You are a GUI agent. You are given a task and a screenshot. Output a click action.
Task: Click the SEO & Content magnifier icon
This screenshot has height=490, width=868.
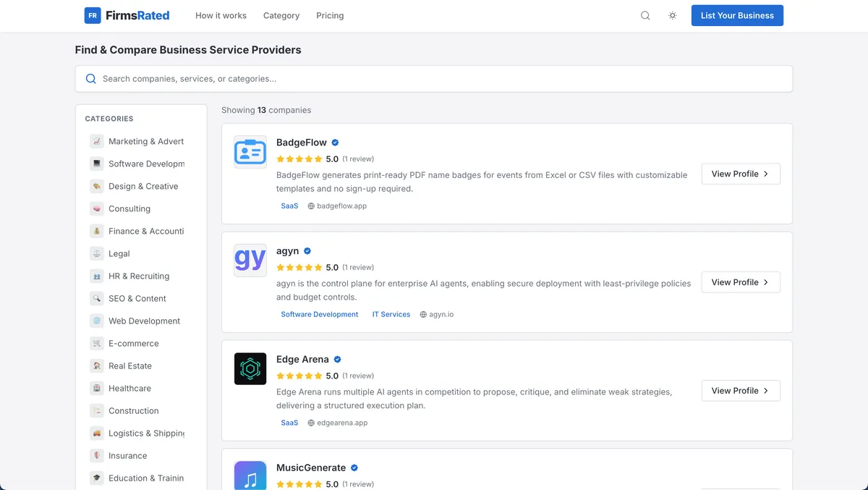click(97, 298)
